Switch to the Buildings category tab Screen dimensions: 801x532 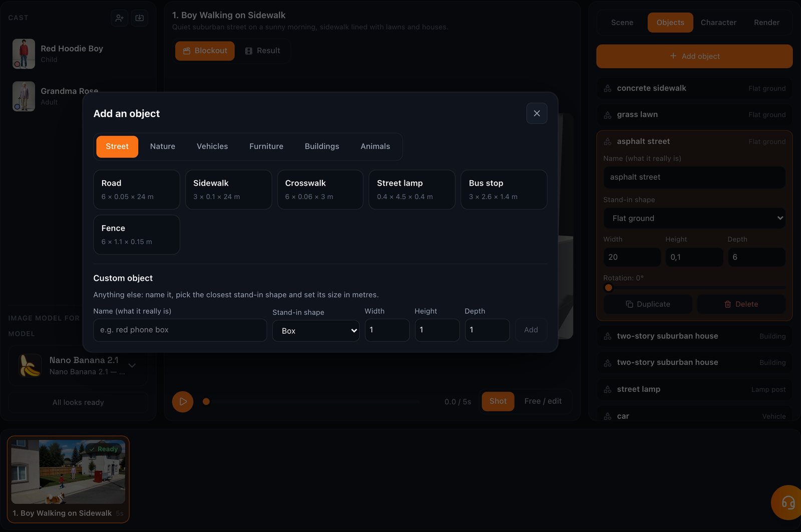[322, 147]
